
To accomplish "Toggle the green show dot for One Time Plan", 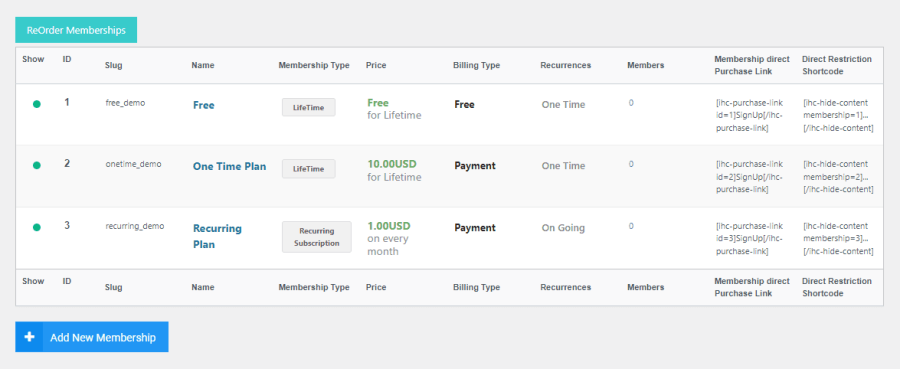I will [x=37, y=165].
